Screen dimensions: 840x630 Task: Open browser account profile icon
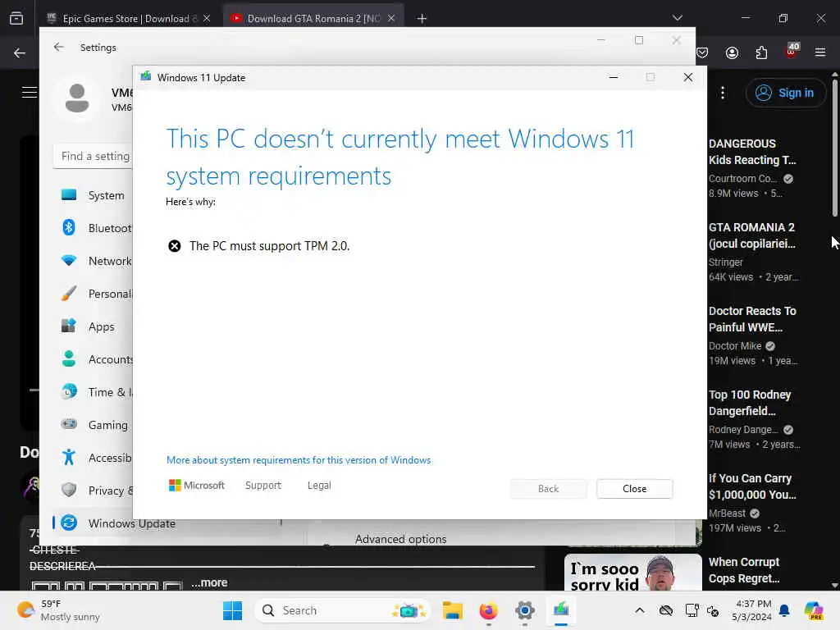click(732, 52)
